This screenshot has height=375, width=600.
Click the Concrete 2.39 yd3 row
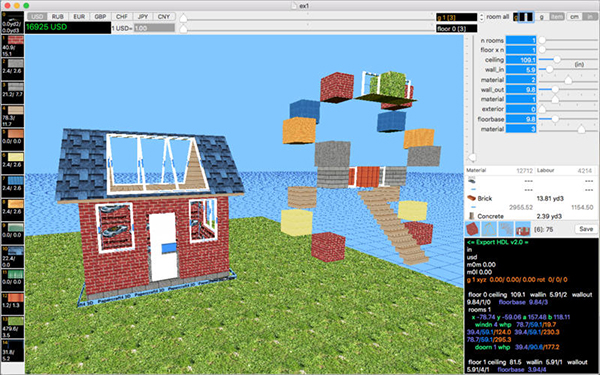click(530, 216)
